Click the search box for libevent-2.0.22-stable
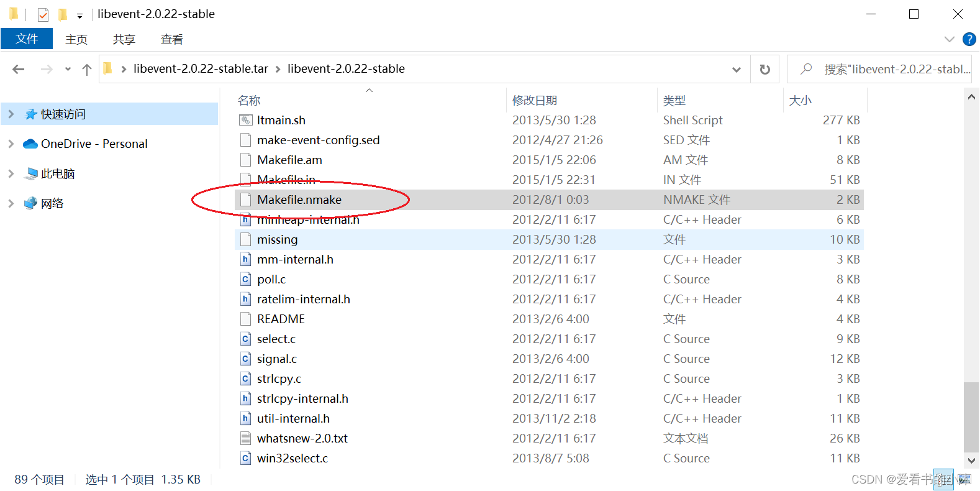 [x=879, y=69]
